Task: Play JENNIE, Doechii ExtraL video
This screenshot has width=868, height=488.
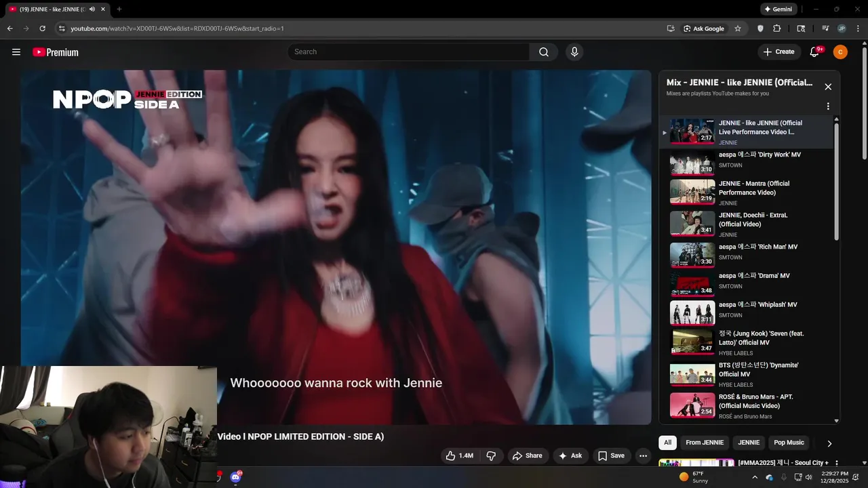Action: (746, 224)
